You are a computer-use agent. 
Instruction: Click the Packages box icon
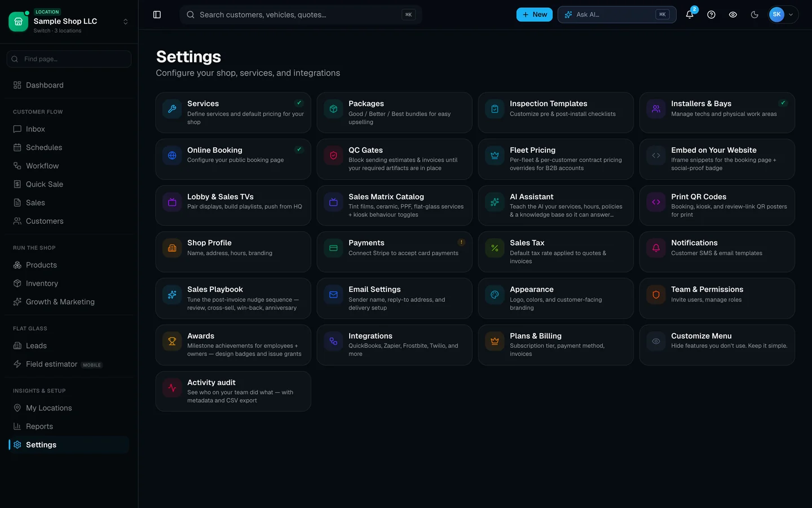pyautogui.click(x=333, y=109)
